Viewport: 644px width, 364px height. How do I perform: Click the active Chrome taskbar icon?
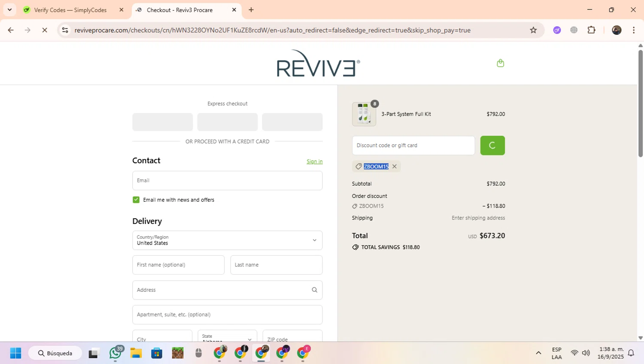[261, 353]
